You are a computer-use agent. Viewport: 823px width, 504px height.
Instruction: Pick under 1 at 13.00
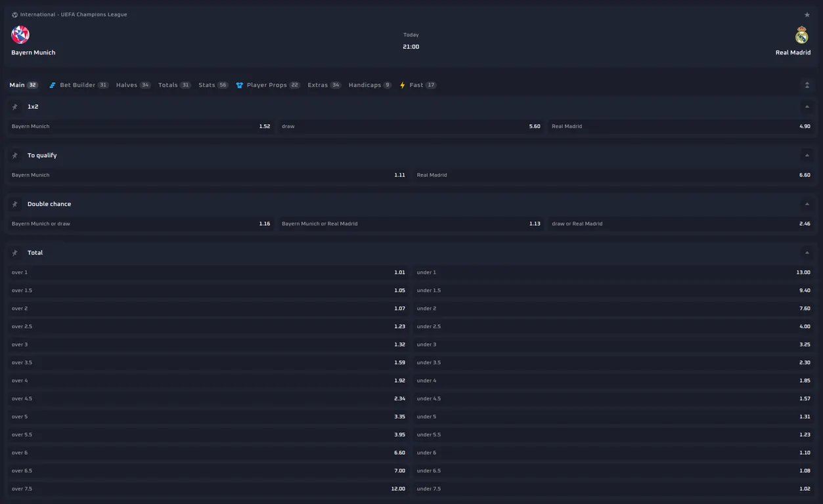tap(613, 272)
